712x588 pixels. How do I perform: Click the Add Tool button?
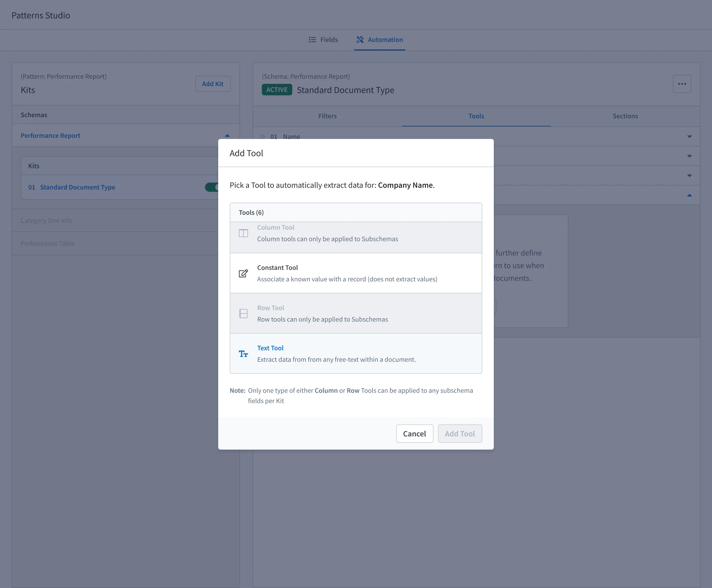pos(460,433)
